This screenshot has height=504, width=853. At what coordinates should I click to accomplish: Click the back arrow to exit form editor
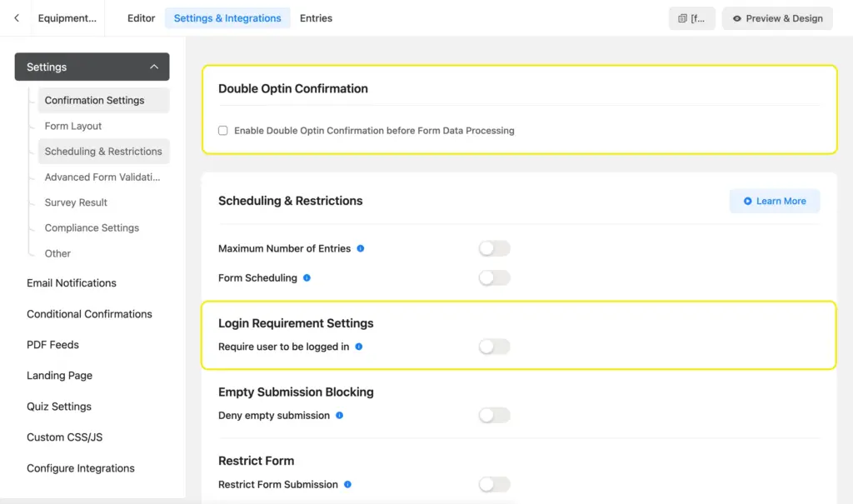pyautogui.click(x=16, y=17)
